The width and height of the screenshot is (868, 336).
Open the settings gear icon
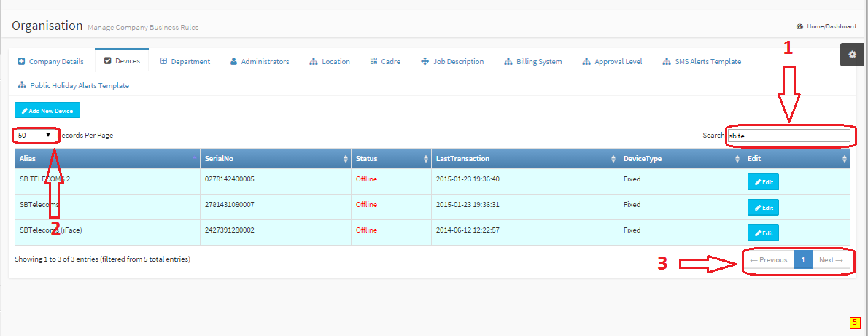pyautogui.click(x=852, y=55)
